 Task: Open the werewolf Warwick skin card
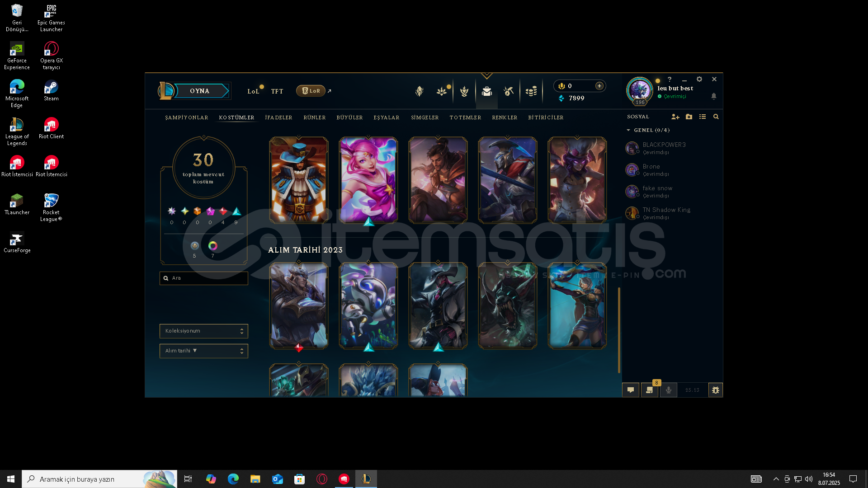[508, 305]
